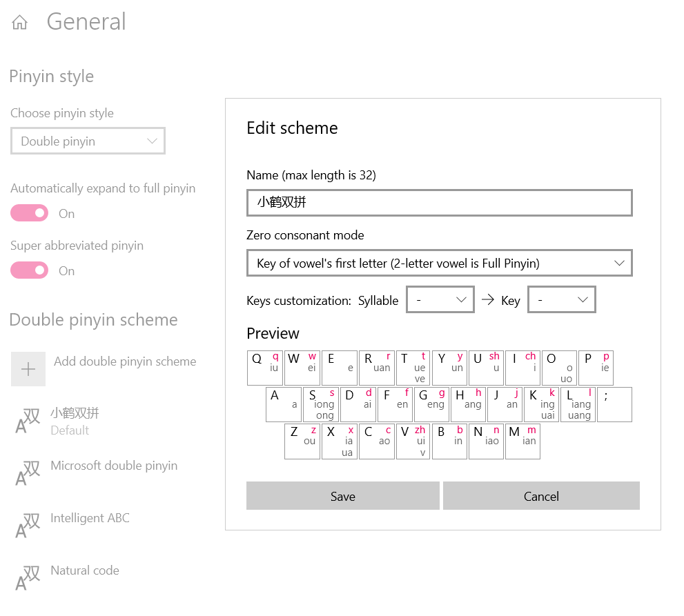This screenshot has height=616, width=684.
Task: Select Microsoft double pinyin scheme entry
Action: [114, 466]
